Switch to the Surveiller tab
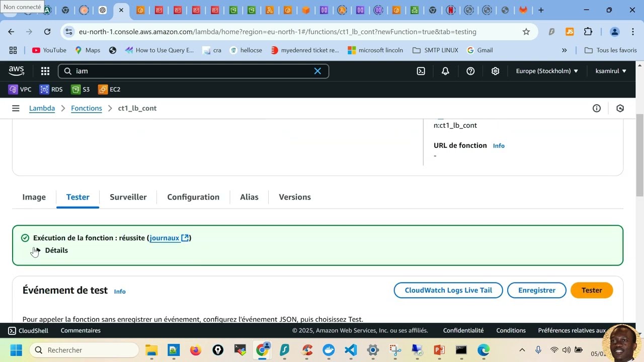Screen dimensions: 644x362 [128, 197]
